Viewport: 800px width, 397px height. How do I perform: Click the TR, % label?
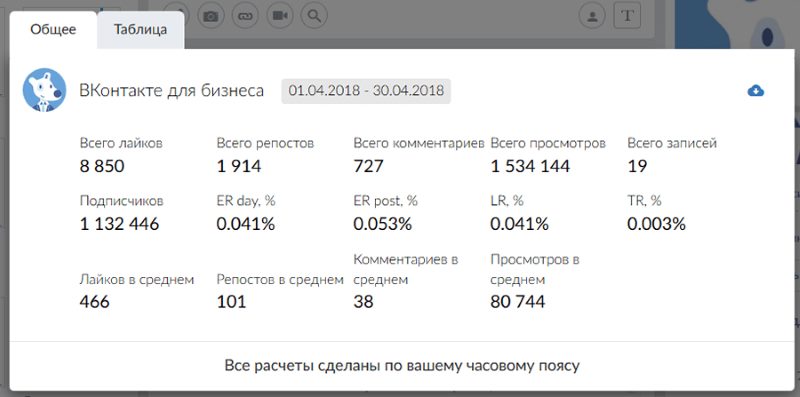pos(644,201)
